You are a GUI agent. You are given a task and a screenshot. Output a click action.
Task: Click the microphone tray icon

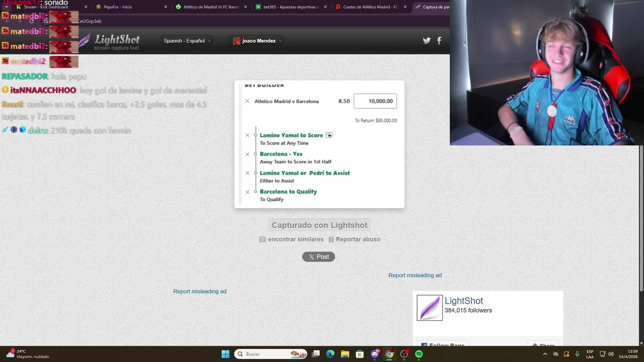[x=577, y=354]
